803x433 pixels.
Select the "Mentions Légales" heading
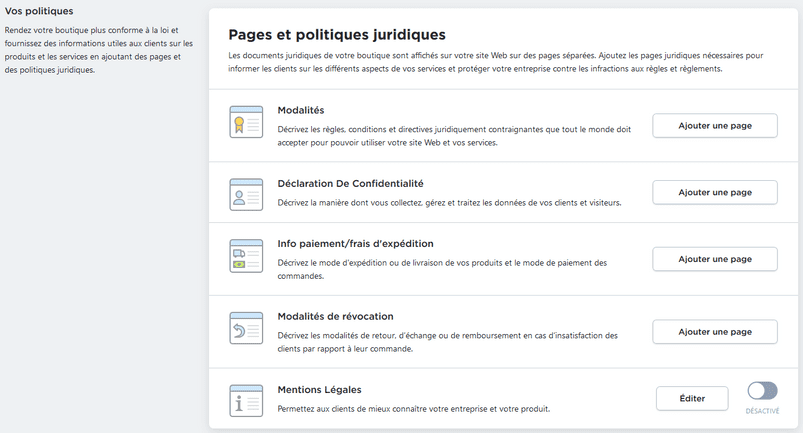tap(320, 389)
